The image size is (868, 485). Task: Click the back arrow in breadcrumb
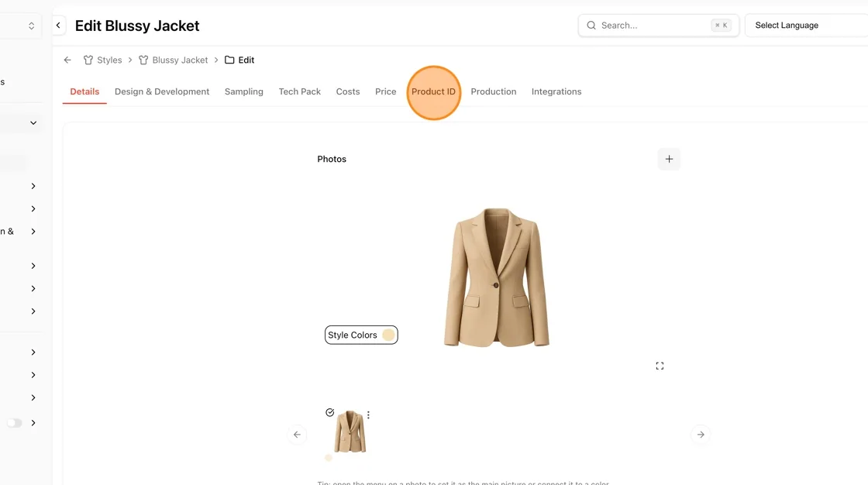67,60
